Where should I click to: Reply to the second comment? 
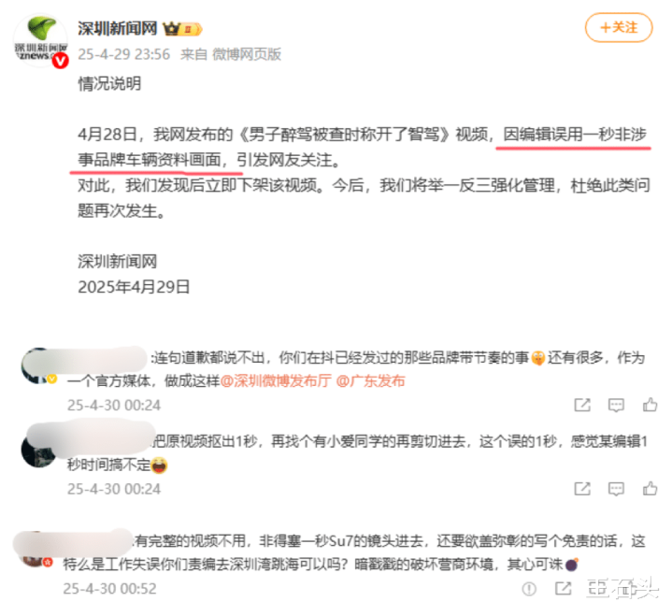click(x=616, y=488)
